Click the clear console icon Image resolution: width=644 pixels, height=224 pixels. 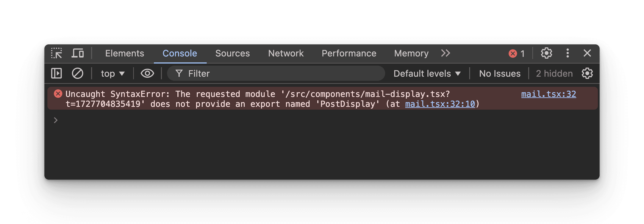tap(78, 73)
